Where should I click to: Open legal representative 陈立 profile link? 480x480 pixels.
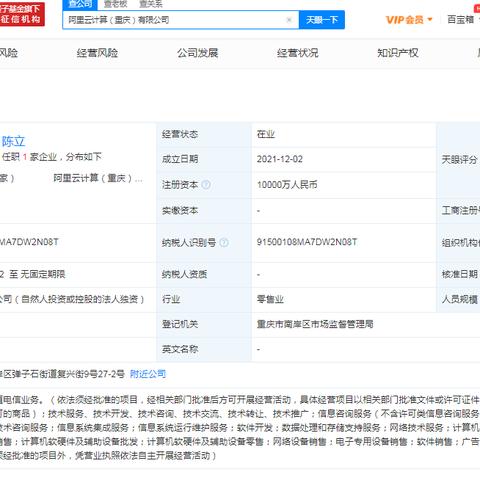click(x=13, y=141)
